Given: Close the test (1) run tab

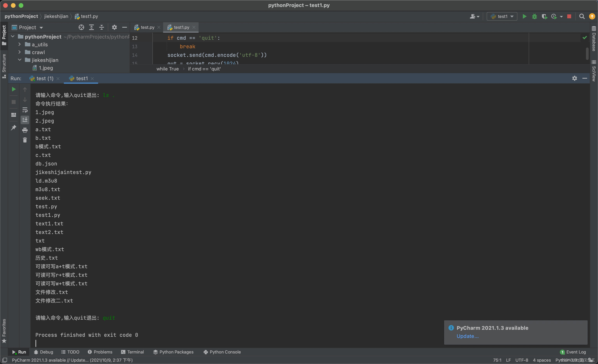Looking at the screenshot, I should 58,78.
